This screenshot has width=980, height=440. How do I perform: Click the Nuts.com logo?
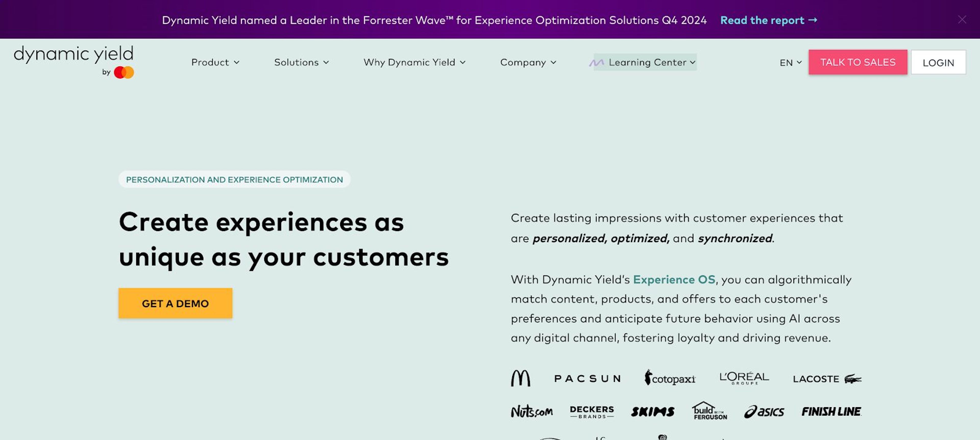532,411
